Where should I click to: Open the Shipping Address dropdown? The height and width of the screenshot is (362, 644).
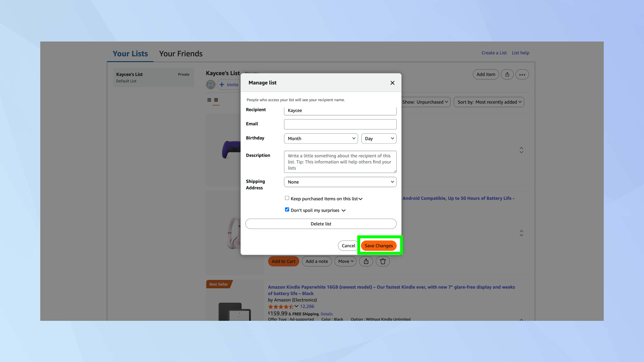(340, 182)
